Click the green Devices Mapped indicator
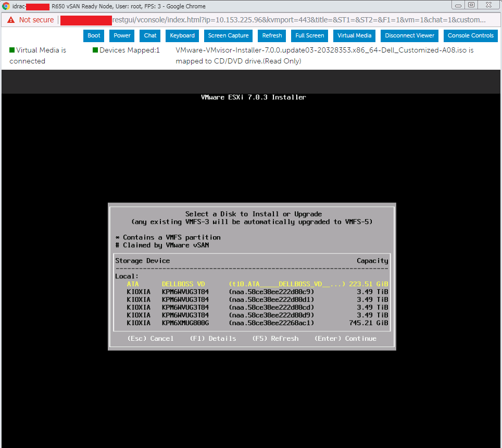 [95, 50]
